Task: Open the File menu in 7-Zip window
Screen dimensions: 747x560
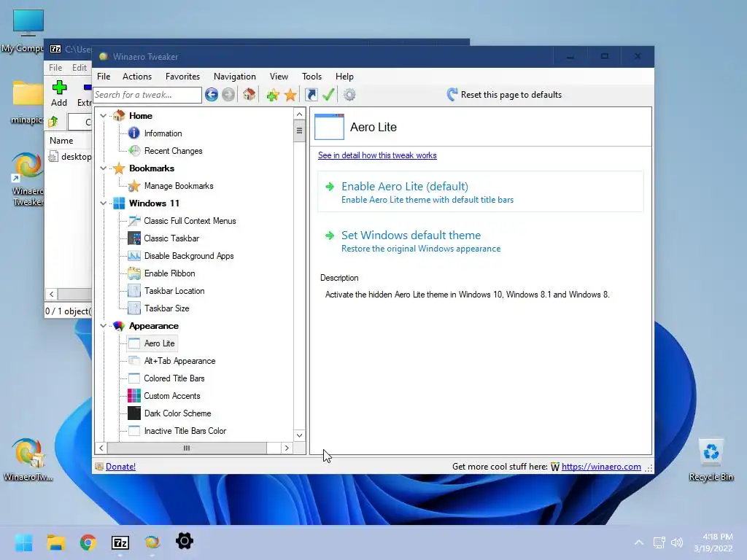Action: point(55,68)
